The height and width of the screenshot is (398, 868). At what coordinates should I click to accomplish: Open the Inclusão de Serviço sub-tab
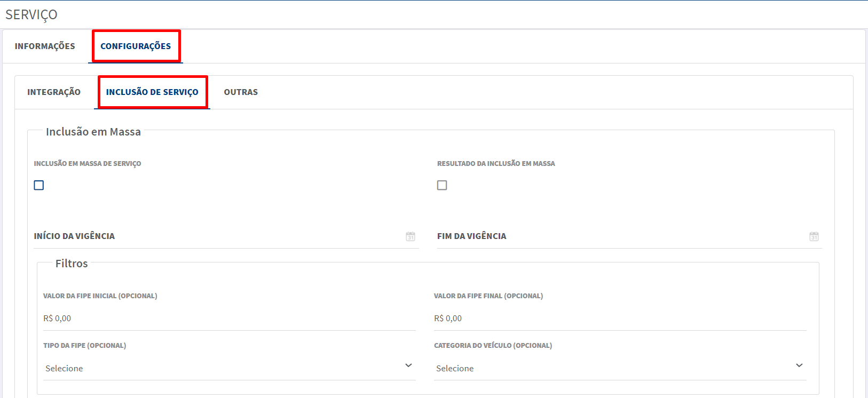pyautogui.click(x=152, y=92)
